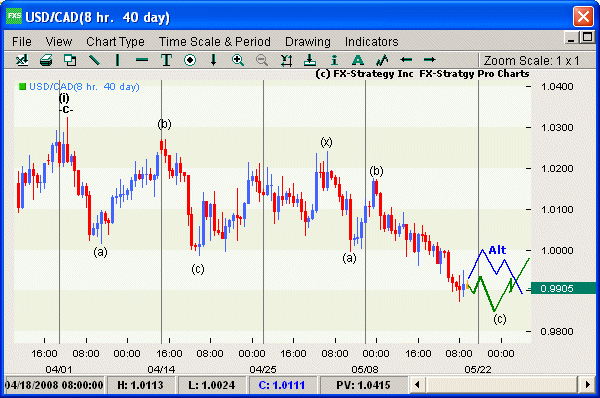Click the PV: 1.0415 status field
This screenshot has width=600, height=398.
[x=363, y=385]
